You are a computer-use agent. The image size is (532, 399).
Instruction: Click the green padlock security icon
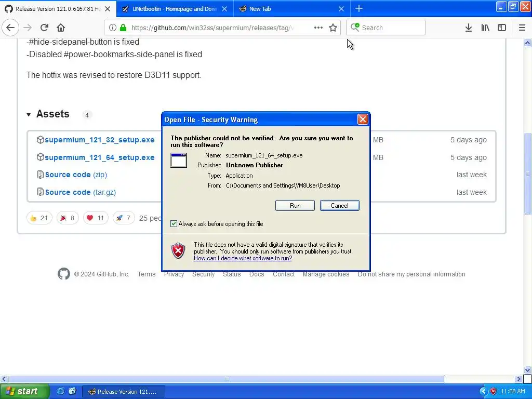pos(123,28)
